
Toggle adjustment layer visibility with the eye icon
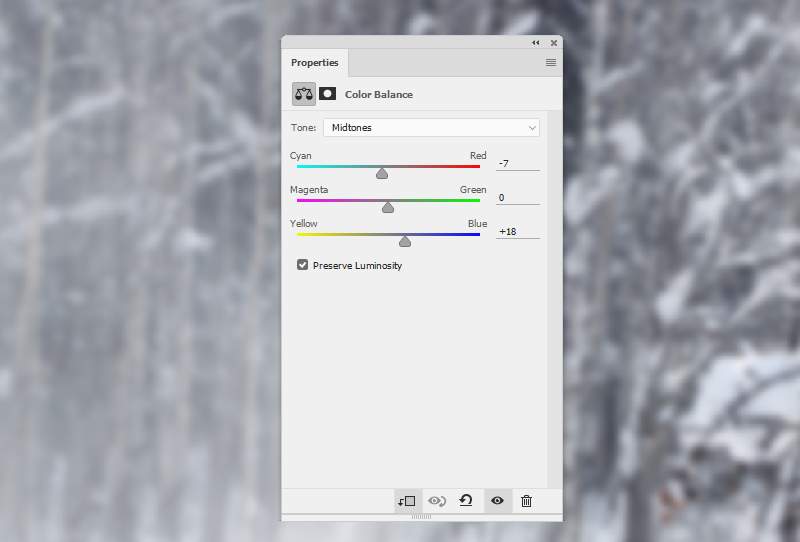pos(497,501)
